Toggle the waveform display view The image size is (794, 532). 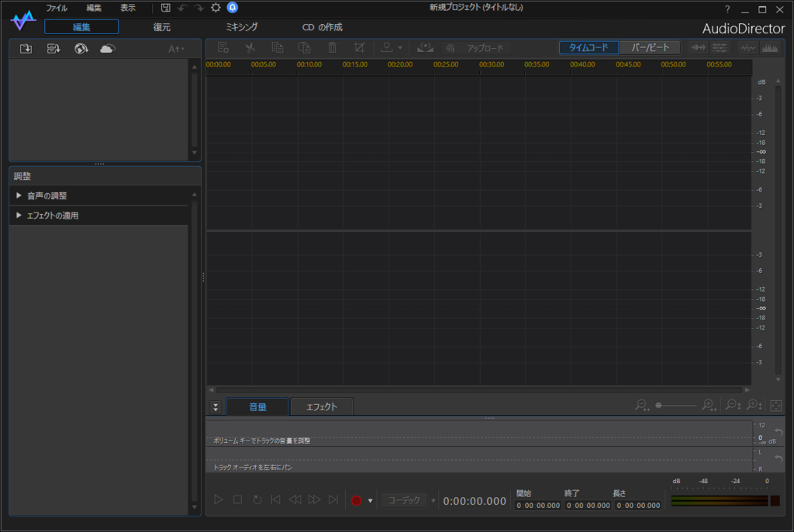click(x=748, y=48)
